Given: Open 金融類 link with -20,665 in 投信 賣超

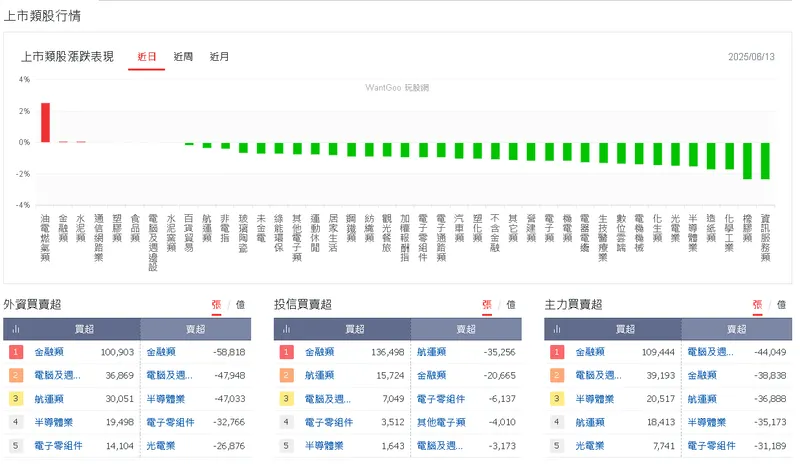Looking at the screenshot, I should (432, 375).
